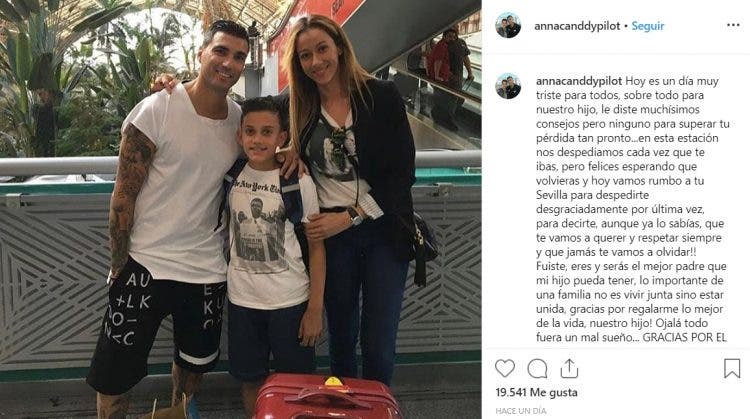Click the word Sevilla in the caption
Screen dimensions: 750x419
[x=553, y=195]
